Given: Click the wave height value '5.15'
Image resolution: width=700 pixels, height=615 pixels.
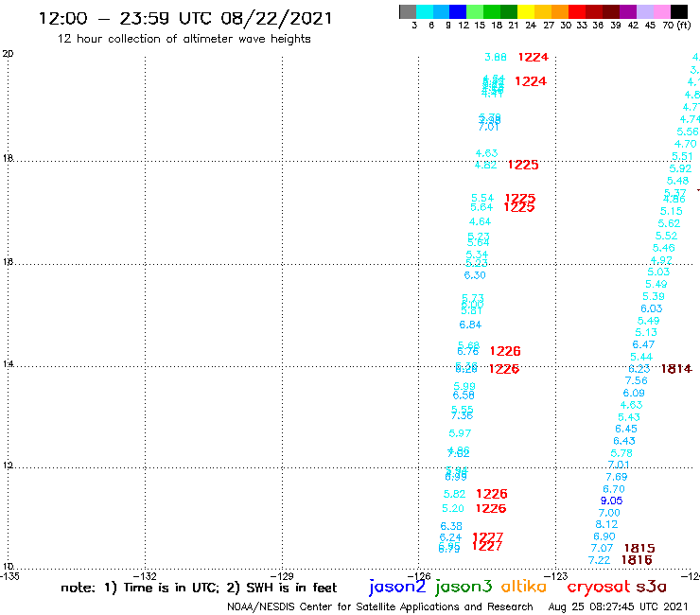Looking at the screenshot, I should tap(672, 211).
